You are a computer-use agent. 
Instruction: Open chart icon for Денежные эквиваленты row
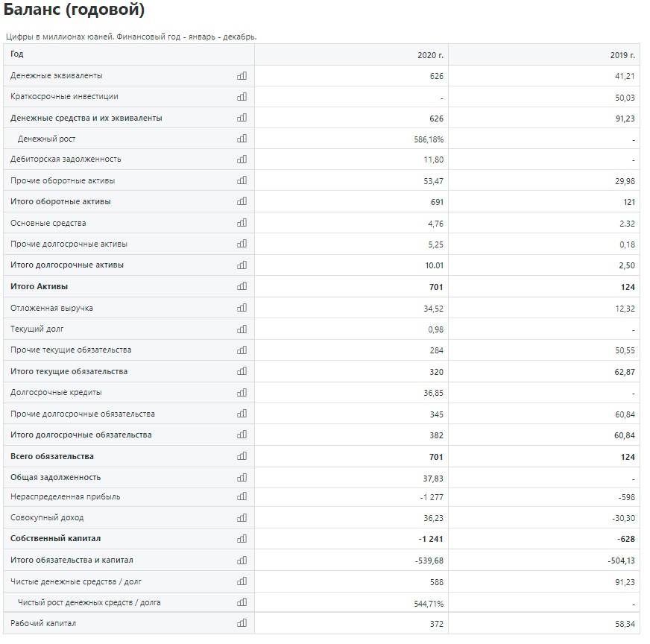pyautogui.click(x=242, y=76)
